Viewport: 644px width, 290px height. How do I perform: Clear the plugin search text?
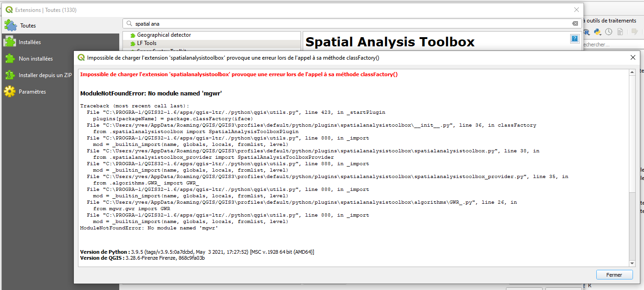click(575, 23)
